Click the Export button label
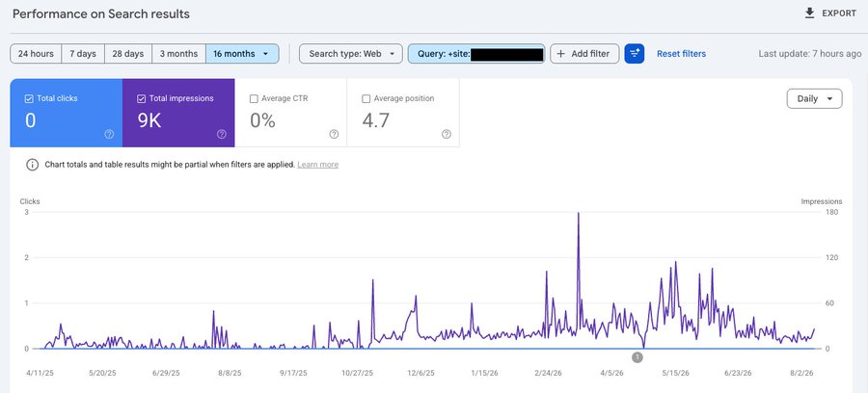The image size is (868, 393). (x=839, y=13)
